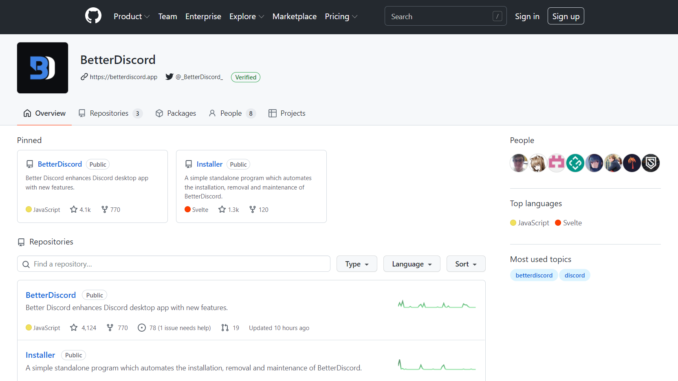Image resolution: width=678 pixels, height=381 pixels.
Task: Open BetterDiscord in the repositories list
Action: pos(51,295)
